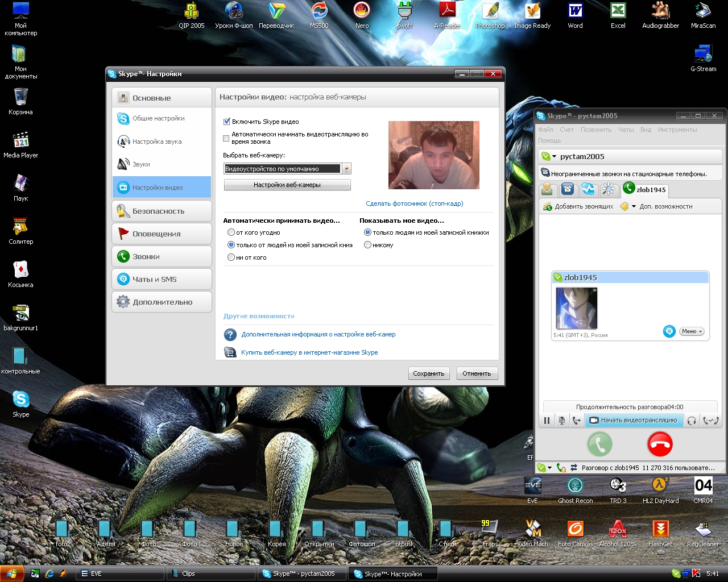Open Настройка звука settings section
This screenshot has width=728, height=582.
tap(157, 142)
